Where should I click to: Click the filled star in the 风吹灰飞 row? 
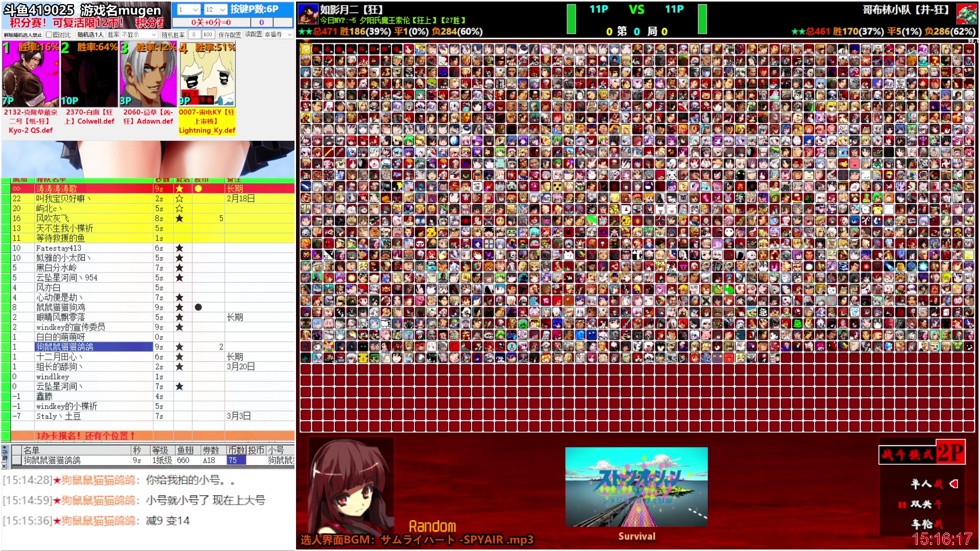[x=179, y=218]
